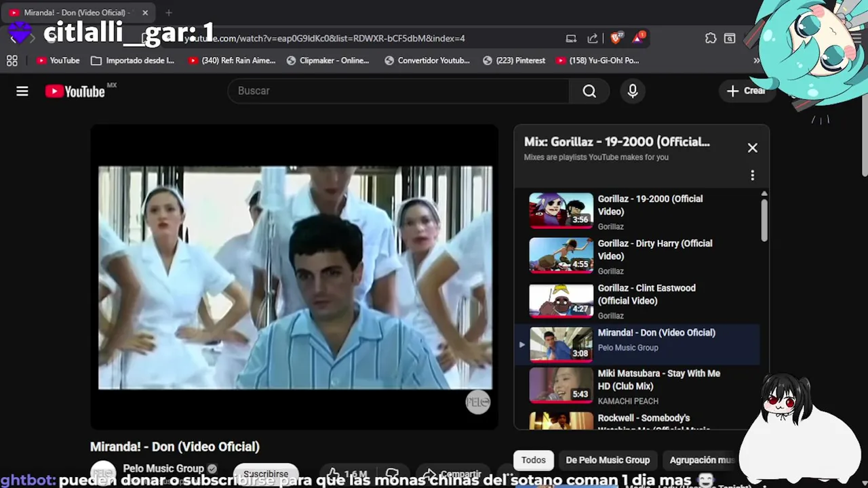Select the Agrupación mus chip

coord(701,460)
